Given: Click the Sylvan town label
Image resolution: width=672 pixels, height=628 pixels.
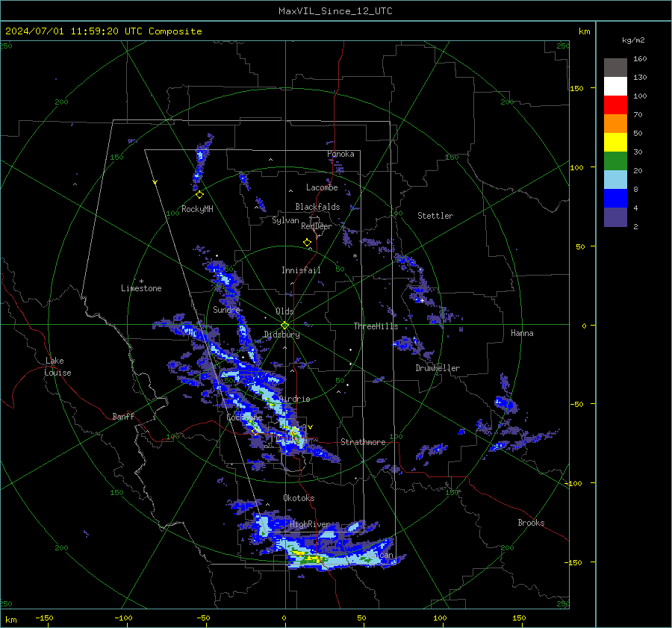Looking at the screenshot, I should (285, 221).
